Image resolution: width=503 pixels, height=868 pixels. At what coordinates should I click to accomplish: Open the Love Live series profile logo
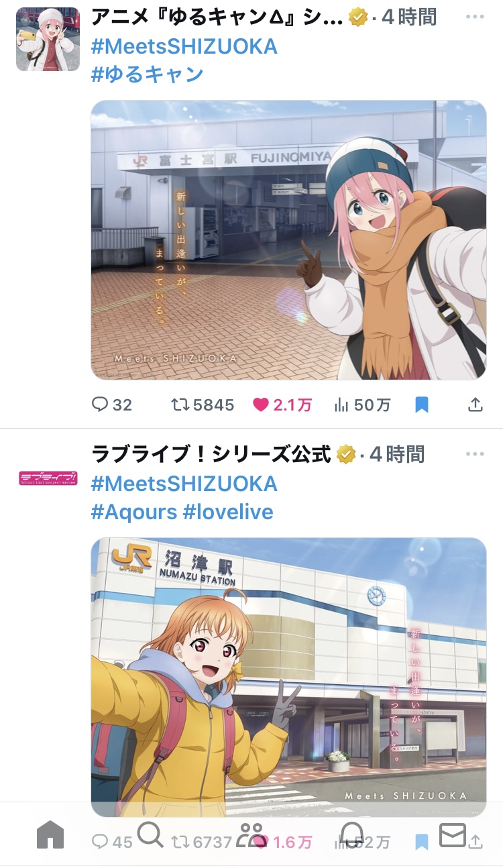(48, 478)
